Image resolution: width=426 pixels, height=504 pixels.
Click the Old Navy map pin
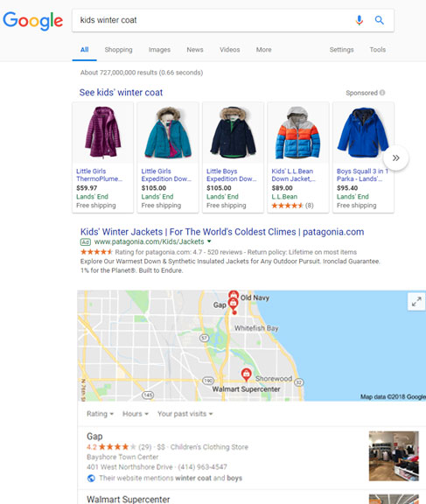pyautogui.click(x=234, y=294)
